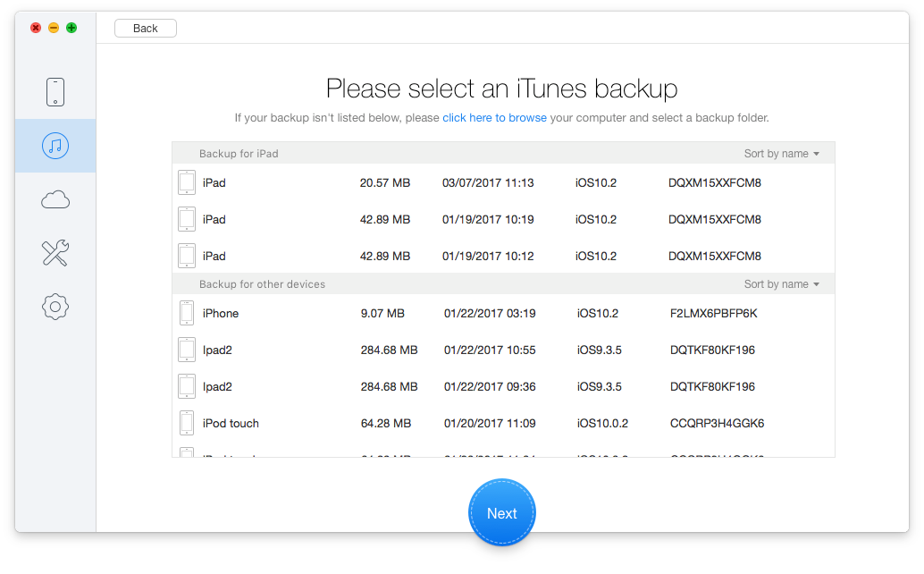
Task: Open the repair tools wrench icon
Action: [55, 253]
